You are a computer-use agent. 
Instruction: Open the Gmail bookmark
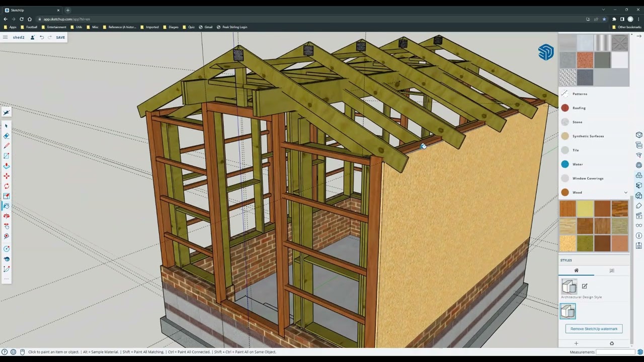pyautogui.click(x=206, y=27)
